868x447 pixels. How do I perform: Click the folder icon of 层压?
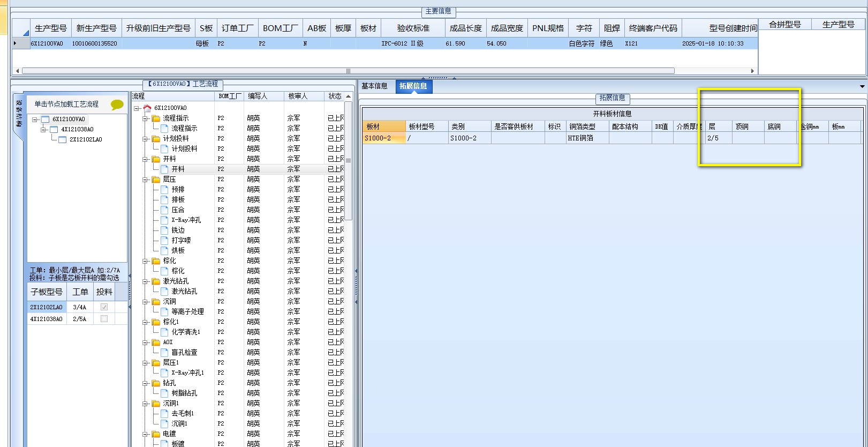tap(156, 179)
